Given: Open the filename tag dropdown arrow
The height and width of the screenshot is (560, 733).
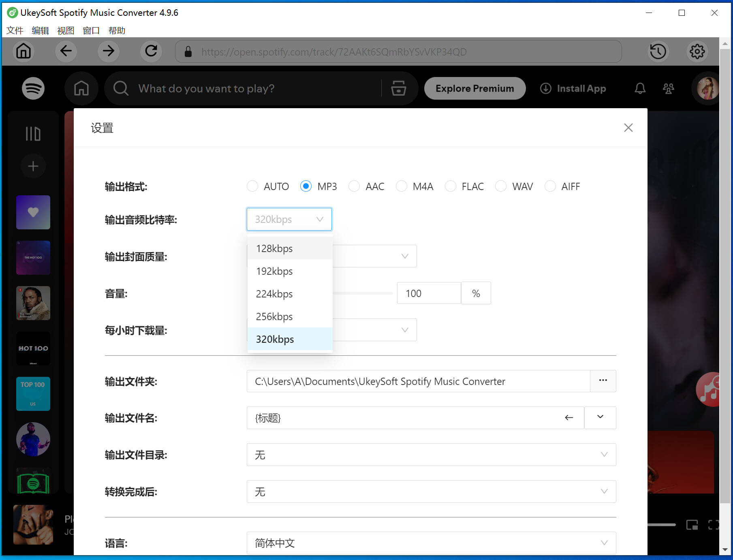Looking at the screenshot, I should click(x=600, y=418).
